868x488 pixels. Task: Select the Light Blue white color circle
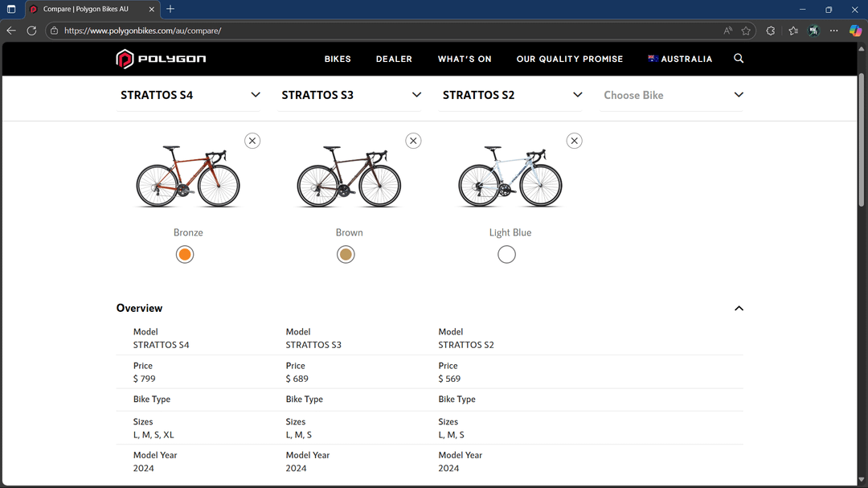pos(506,255)
